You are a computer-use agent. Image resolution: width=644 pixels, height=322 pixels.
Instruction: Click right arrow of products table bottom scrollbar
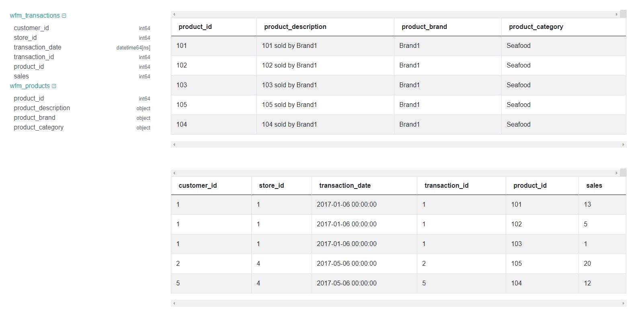tap(623, 144)
